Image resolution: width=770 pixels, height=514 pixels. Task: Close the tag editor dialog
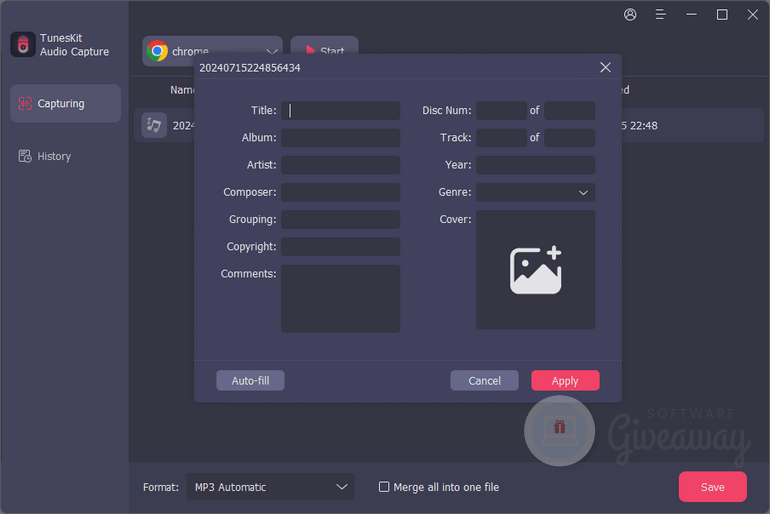[605, 68]
